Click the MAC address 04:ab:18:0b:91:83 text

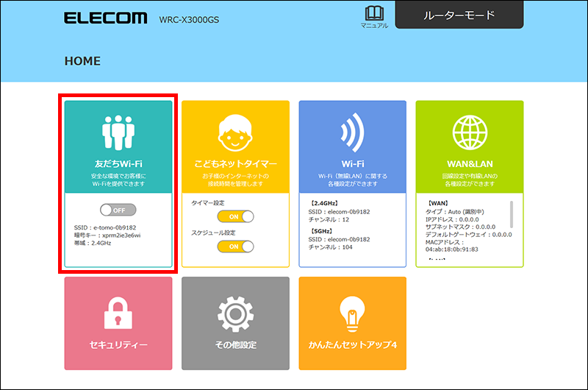coord(452,249)
